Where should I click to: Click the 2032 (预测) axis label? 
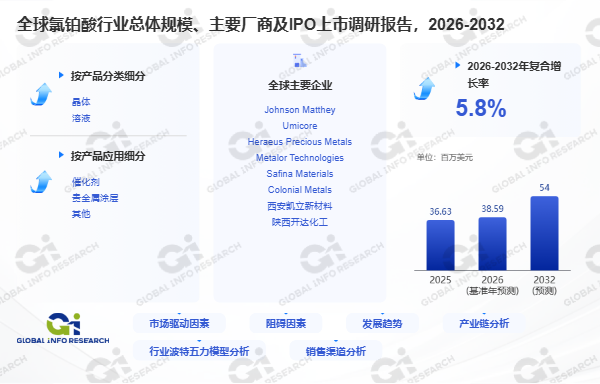(x=545, y=285)
